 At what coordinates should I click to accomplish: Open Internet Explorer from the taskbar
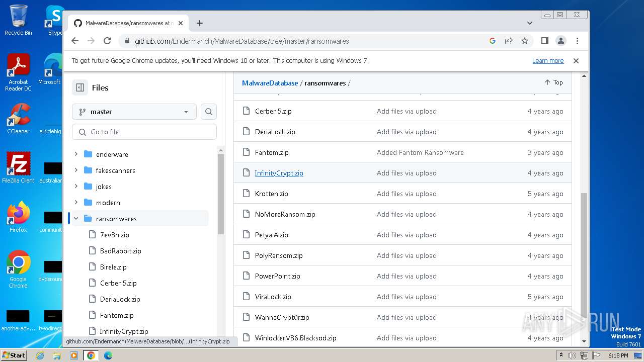[x=40, y=355]
